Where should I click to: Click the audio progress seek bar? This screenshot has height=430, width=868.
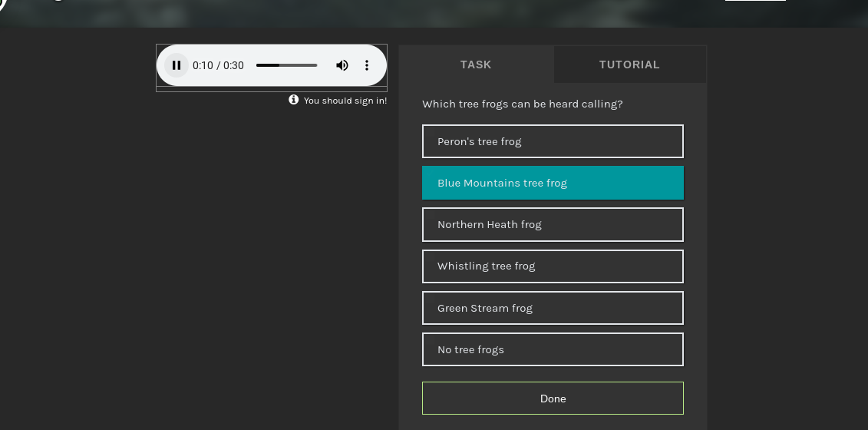click(x=287, y=65)
